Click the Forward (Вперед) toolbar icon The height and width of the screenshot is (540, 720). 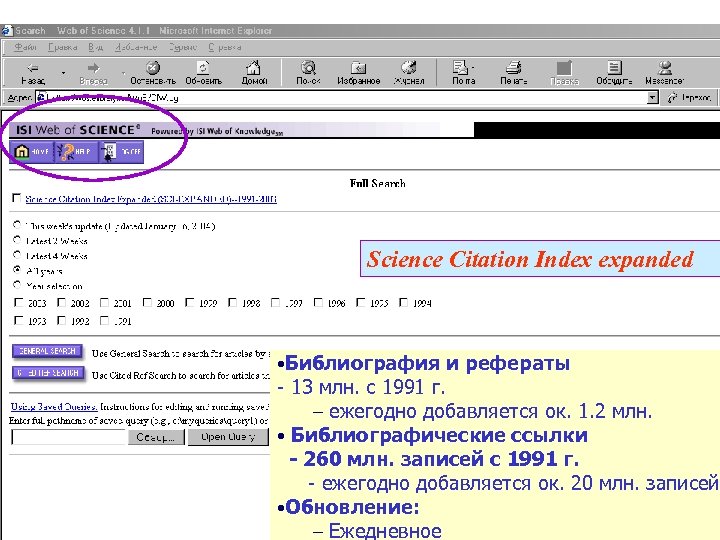click(x=93, y=68)
